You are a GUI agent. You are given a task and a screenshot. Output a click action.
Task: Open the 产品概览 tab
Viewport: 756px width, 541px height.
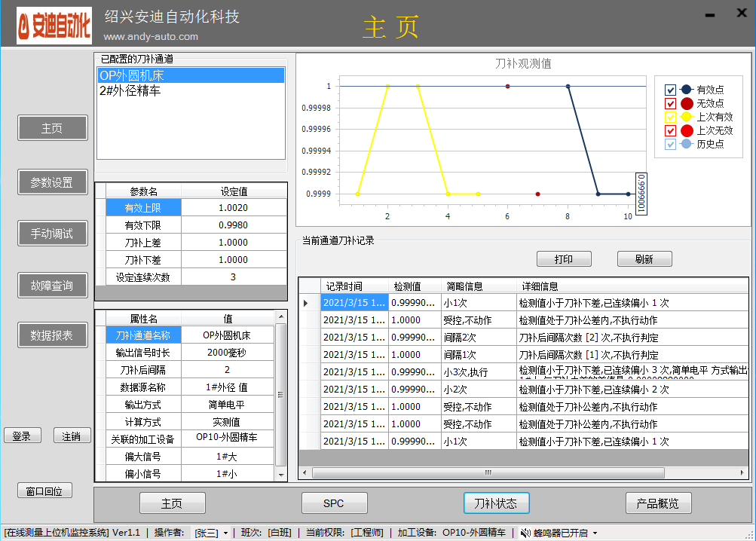pos(658,503)
